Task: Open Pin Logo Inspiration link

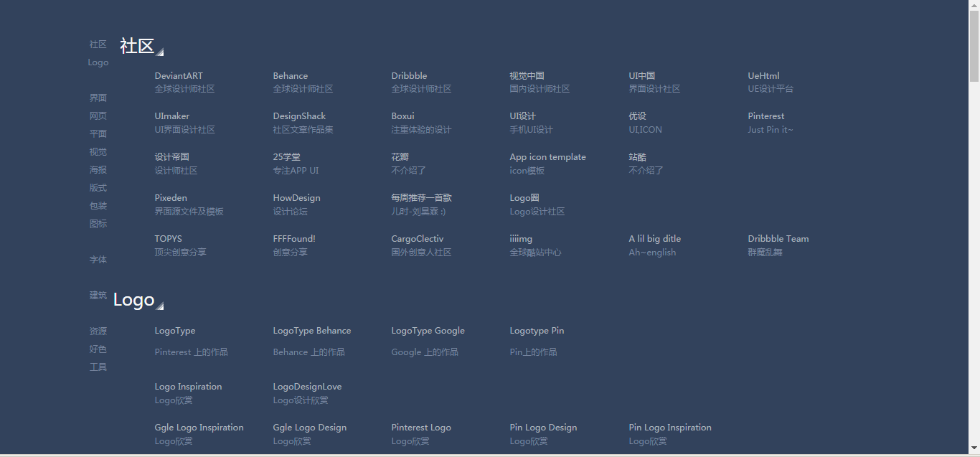Action: 670,428
